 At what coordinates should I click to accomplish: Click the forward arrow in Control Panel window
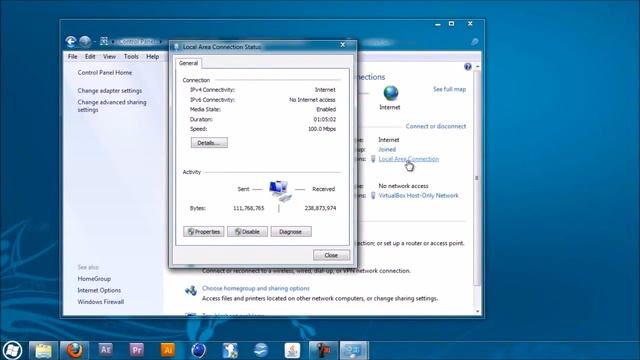(85, 41)
